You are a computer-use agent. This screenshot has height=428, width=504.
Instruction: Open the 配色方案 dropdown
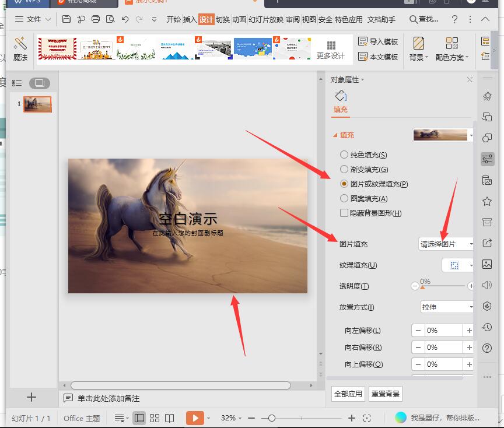pyautogui.click(x=452, y=50)
